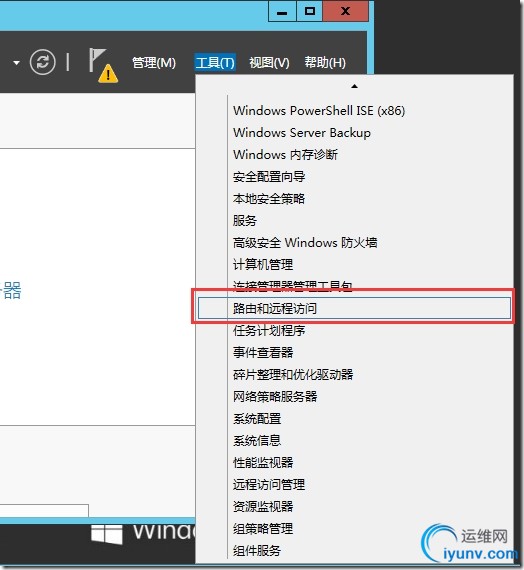Viewport: 524px width, 570px height.
Task: Launch 事件查看器
Action: 263,352
